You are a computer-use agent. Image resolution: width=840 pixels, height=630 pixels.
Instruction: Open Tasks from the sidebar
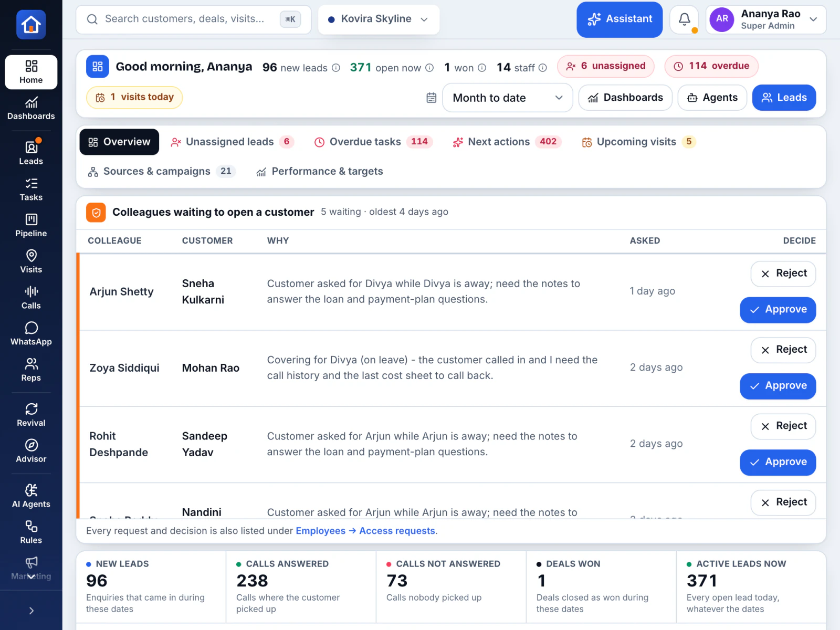tap(31, 190)
